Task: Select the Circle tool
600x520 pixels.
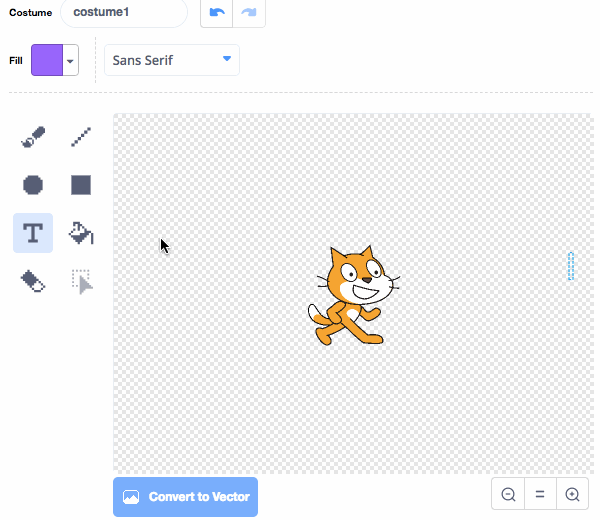Action: click(x=33, y=185)
